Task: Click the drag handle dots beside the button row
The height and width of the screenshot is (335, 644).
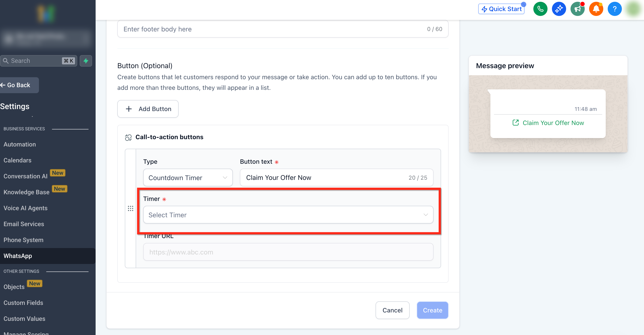Action: tap(131, 208)
